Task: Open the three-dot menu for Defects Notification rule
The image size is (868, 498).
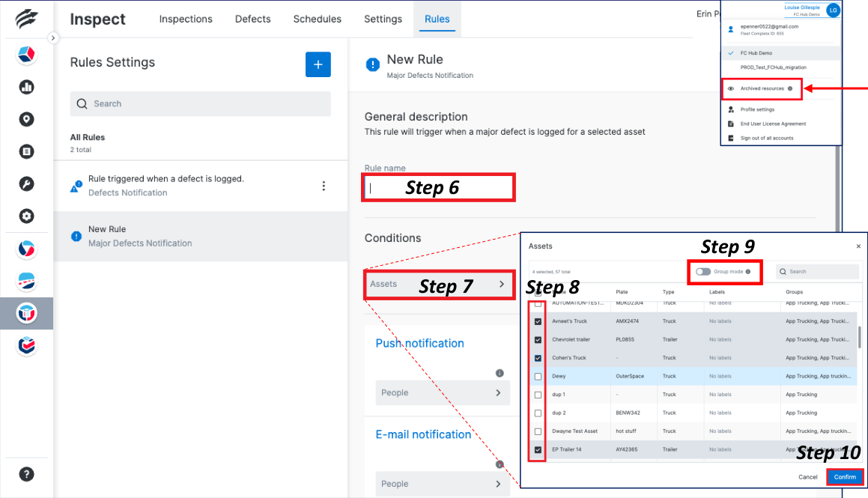Action: coord(324,186)
